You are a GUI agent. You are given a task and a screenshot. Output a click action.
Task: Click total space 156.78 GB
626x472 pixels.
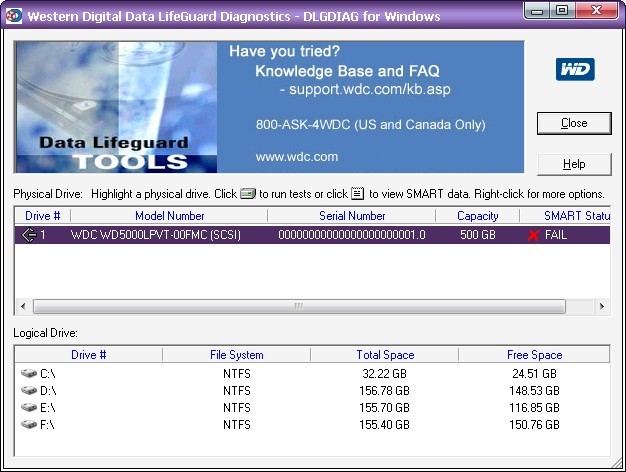coord(384,391)
